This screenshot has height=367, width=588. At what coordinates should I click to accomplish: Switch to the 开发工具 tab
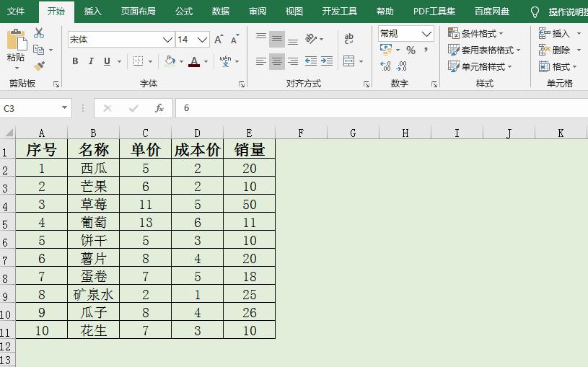(340, 12)
